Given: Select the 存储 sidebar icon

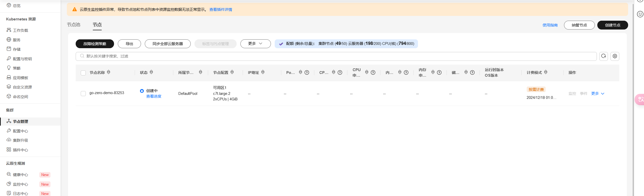Looking at the screenshot, I should [9, 49].
